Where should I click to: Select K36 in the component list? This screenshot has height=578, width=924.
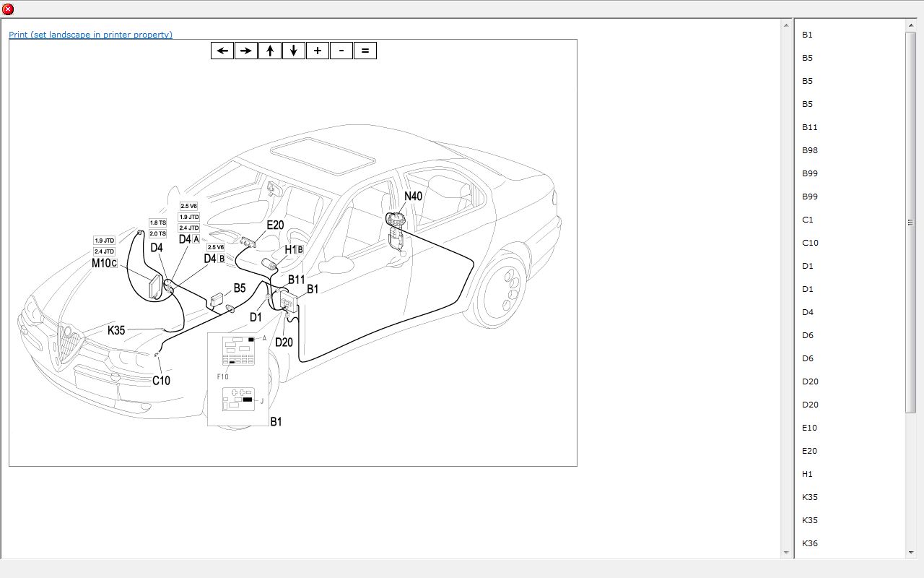pos(810,543)
